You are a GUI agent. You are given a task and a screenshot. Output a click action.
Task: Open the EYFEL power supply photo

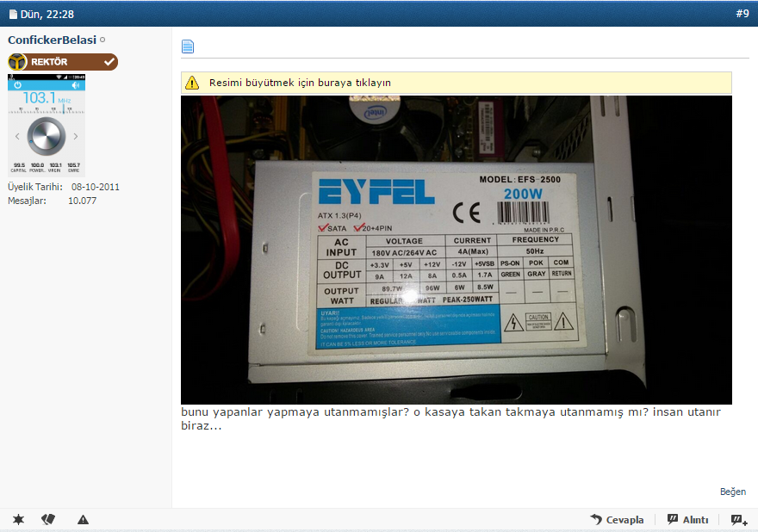tap(456, 250)
